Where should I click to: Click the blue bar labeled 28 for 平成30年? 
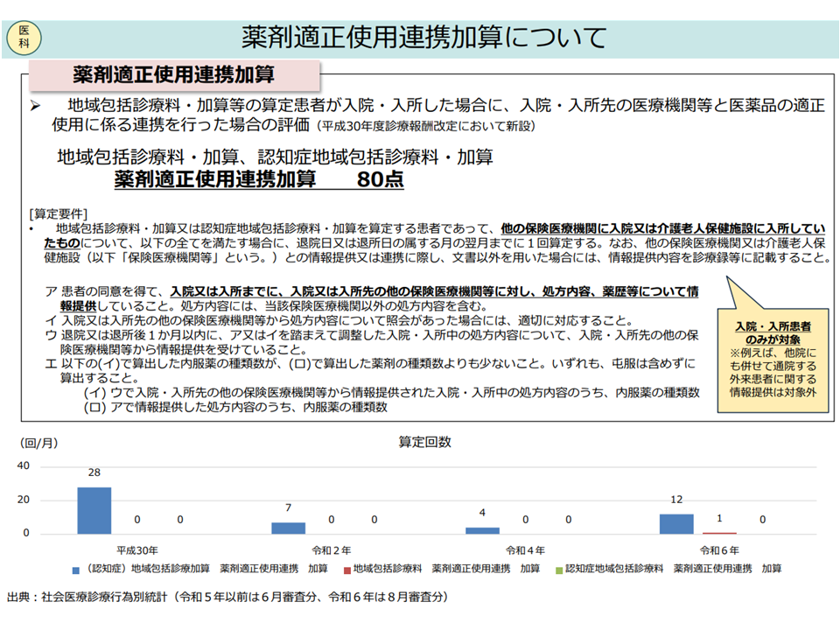click(x=94, y=510)
